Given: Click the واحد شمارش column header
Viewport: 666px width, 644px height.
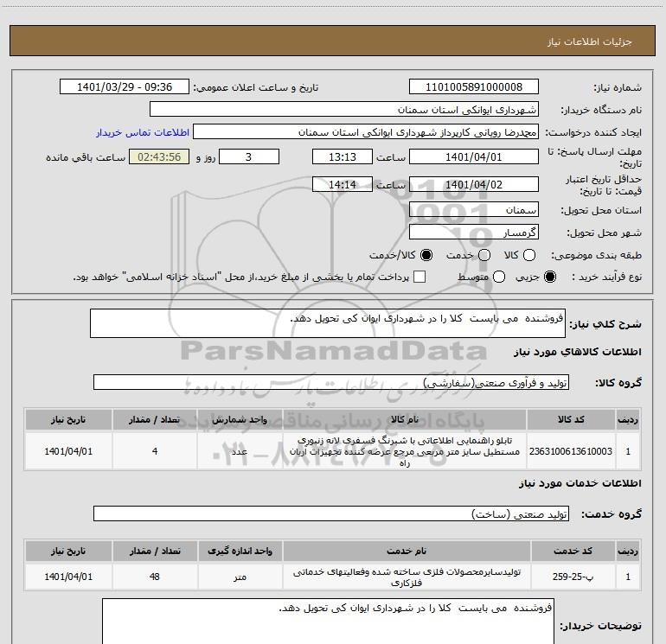Looking at the screenshot, I should coord(240,419).
